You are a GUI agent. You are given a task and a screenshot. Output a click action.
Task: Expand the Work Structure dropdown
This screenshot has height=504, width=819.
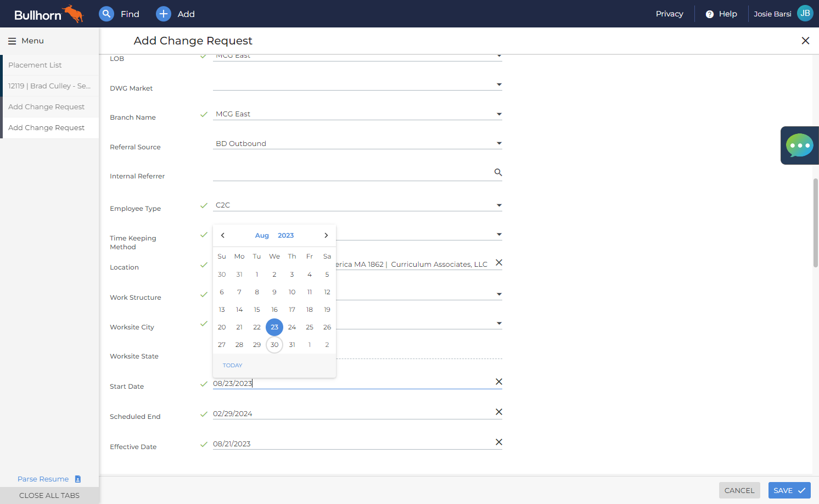[499, 294]
